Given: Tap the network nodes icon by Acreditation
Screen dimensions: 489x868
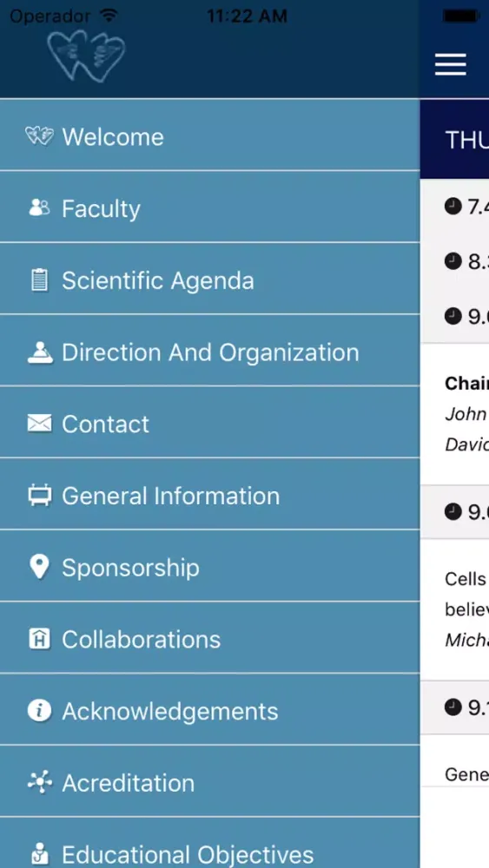Looking at the screenshot, I should (39, 782).
